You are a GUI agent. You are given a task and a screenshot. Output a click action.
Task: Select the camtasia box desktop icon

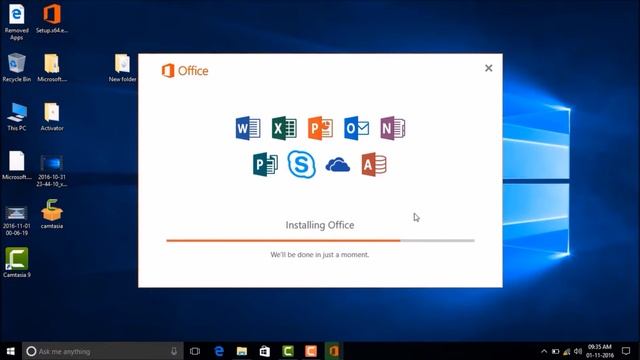pos(52,213)
